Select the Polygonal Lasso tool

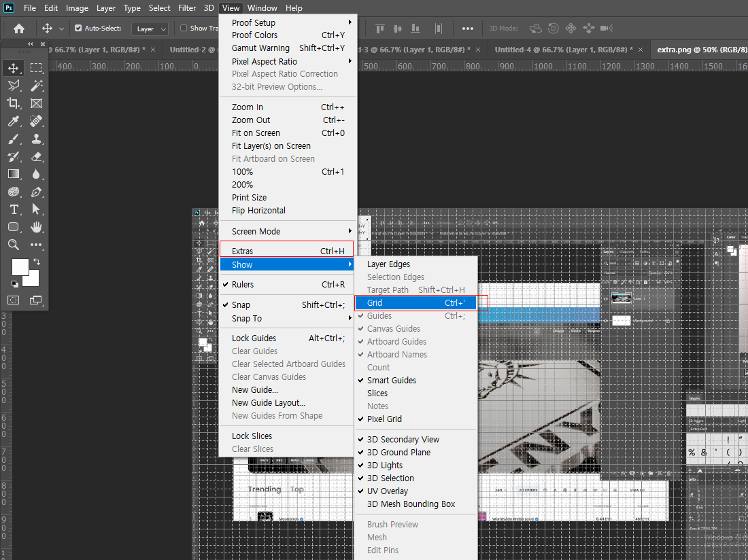tap(14, 86)
